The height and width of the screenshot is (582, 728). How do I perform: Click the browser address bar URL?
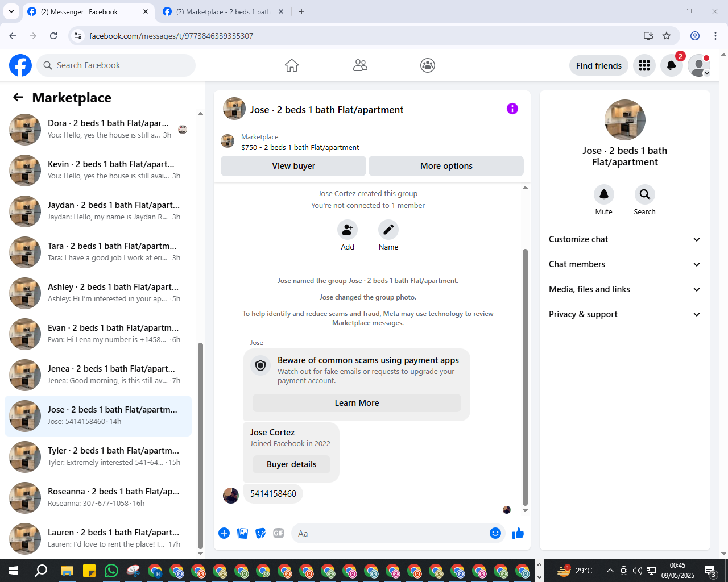click(171, 36)
